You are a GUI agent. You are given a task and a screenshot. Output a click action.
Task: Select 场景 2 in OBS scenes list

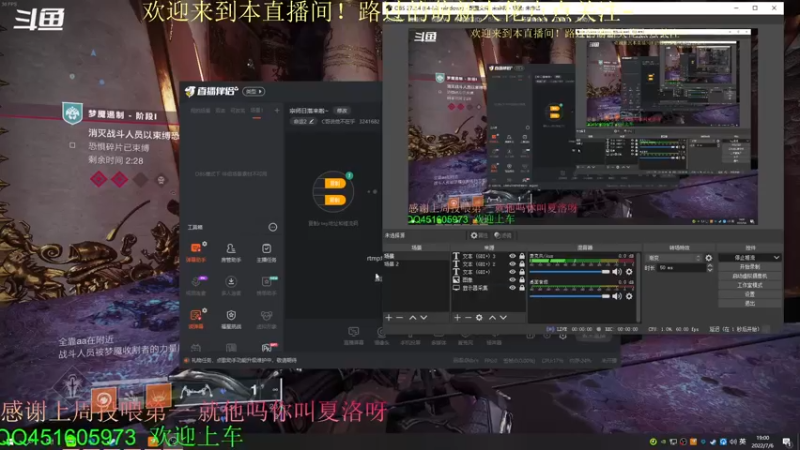[x=416, y=264]
